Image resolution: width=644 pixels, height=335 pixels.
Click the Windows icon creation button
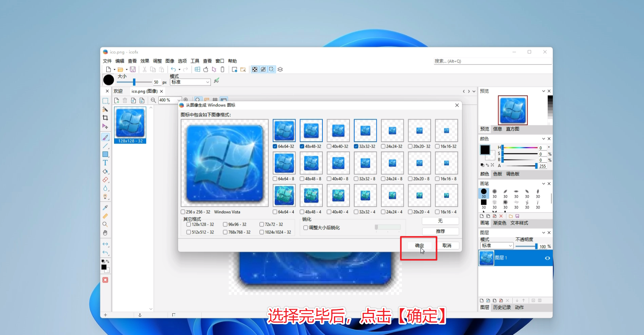pos(197,69)
